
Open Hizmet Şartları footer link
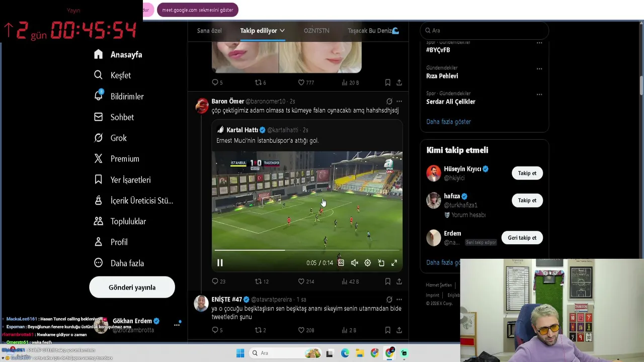(x=439, y=285)
